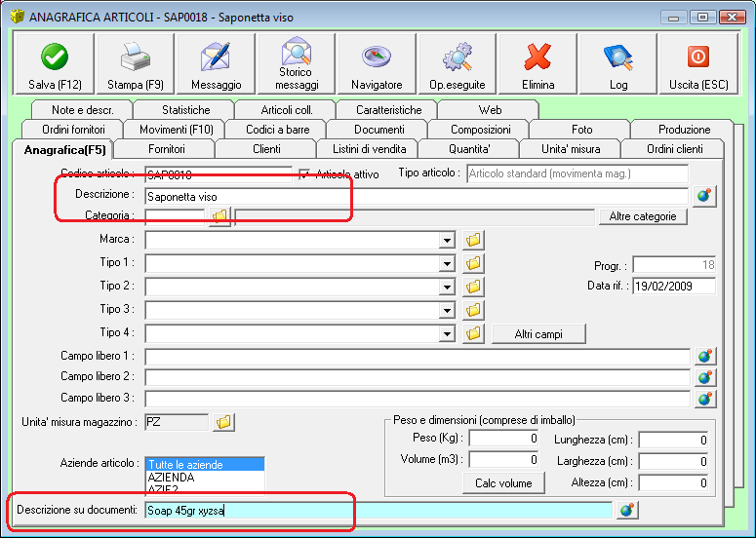
Task: Open the Codici a barre tab
Action: (278, 130)
